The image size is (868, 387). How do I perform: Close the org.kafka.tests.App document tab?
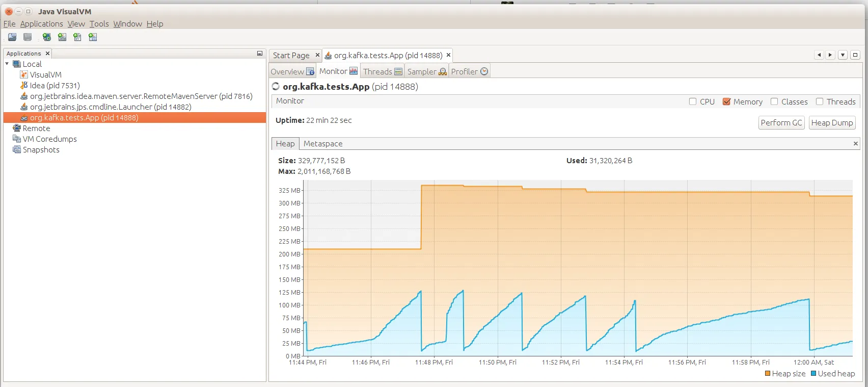pos(448,55)
